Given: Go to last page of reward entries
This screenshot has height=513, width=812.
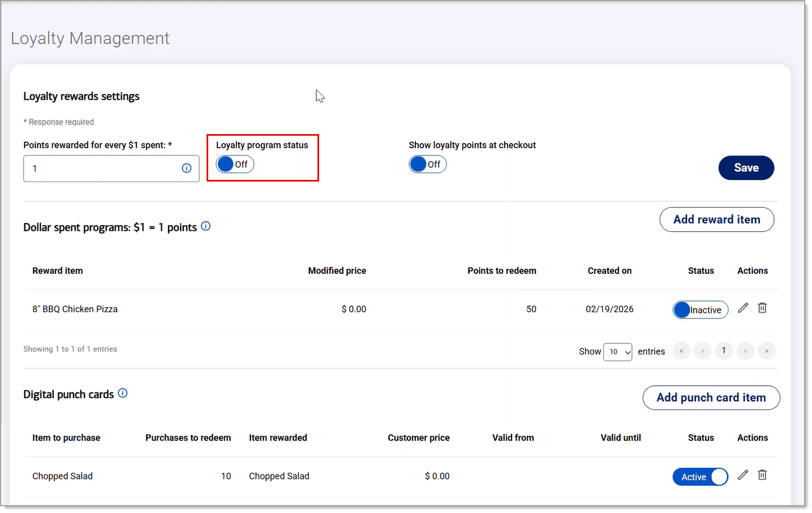Looking at the screenshot, I should (x=767, y=351).
